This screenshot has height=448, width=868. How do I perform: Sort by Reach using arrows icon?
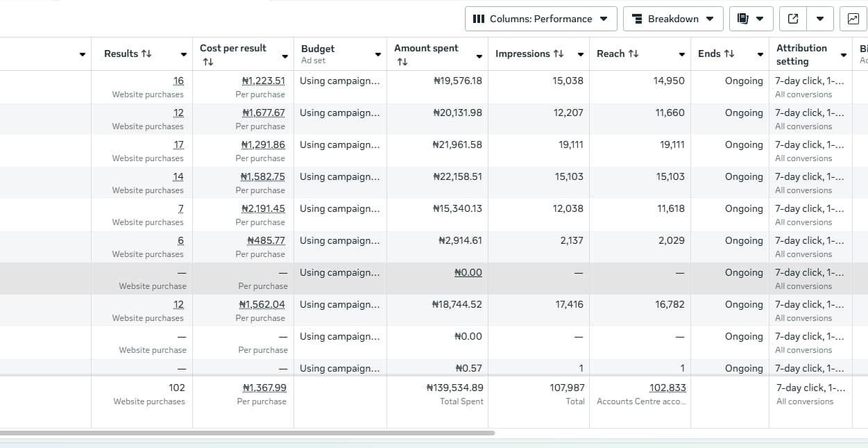point(633,53)
